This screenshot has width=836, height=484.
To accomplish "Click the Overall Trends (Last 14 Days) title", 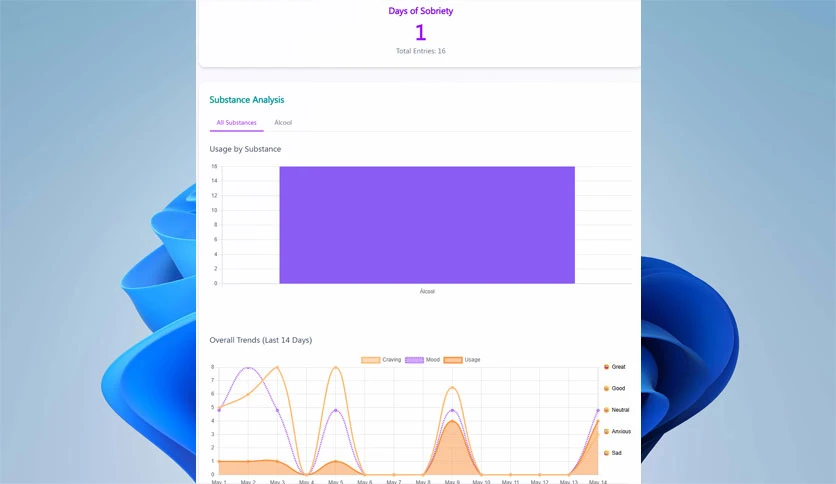I will point(261,340).
